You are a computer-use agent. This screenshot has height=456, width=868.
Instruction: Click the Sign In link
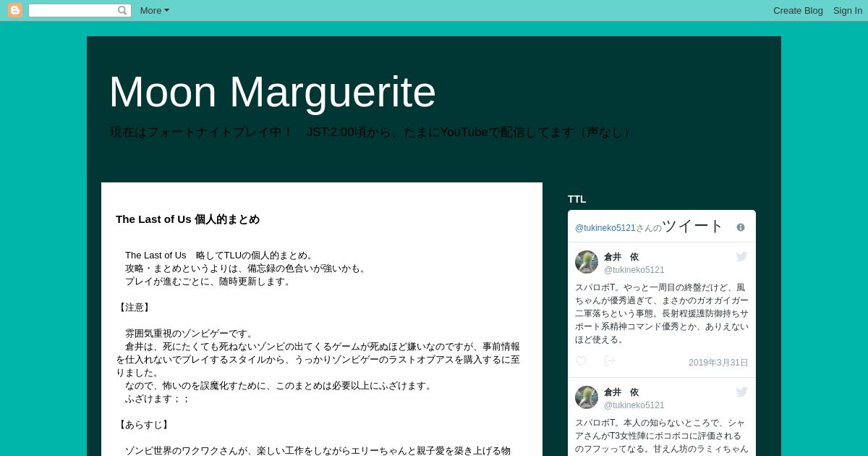(x=847, y=10)
